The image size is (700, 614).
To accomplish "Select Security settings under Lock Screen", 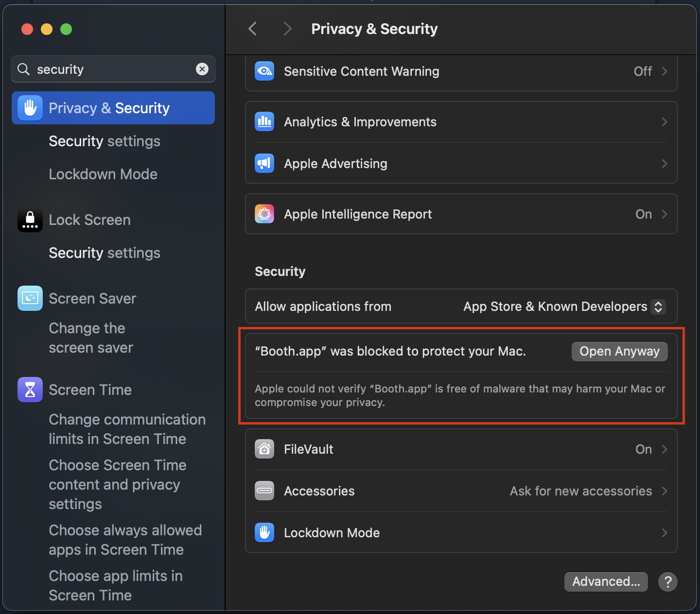I will (105, 253).
